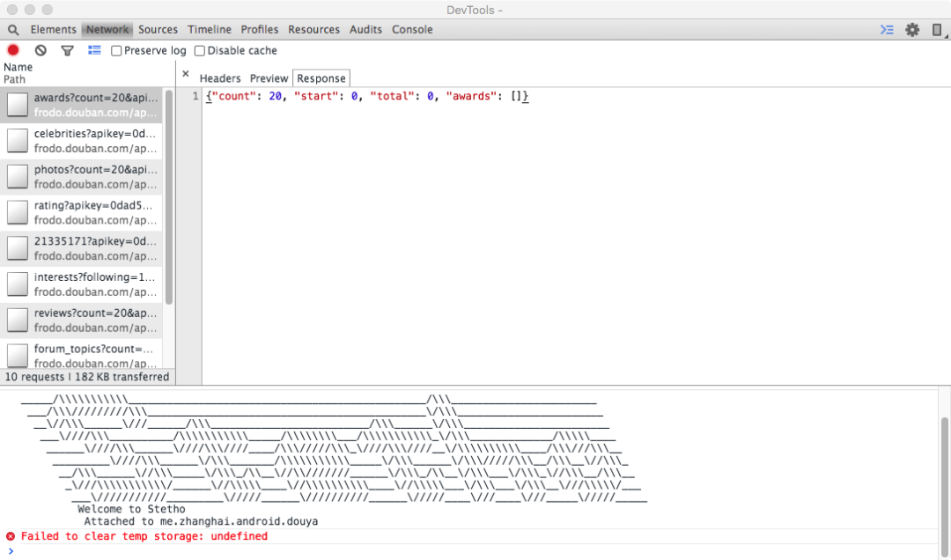Click the DevTools window title
This screenshot has height=560, width=951.
(475, 10)
